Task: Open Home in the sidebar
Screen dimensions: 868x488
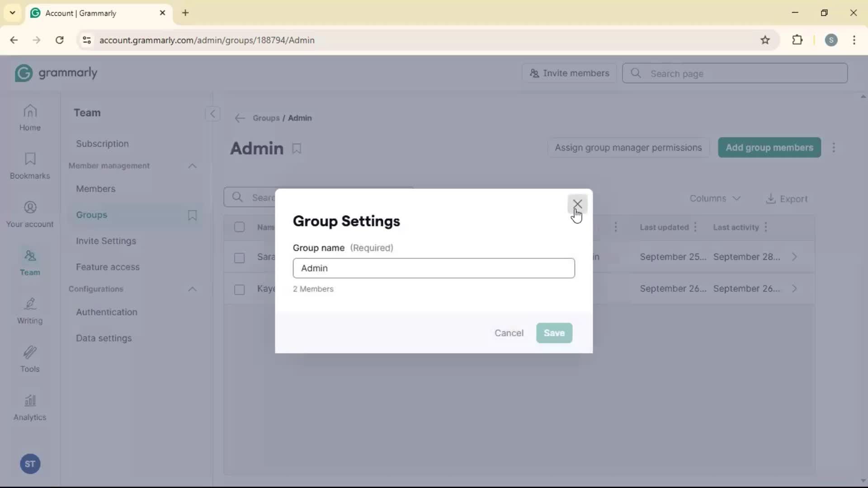Action: pyautogui.click(x=30, y=117)
